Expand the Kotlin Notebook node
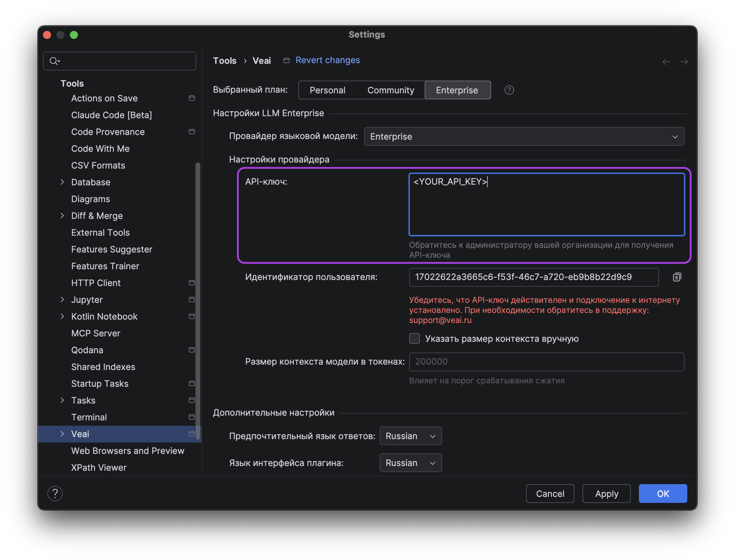Image resolution: width=735 pixels, height=560 pixels. point(62,316)
